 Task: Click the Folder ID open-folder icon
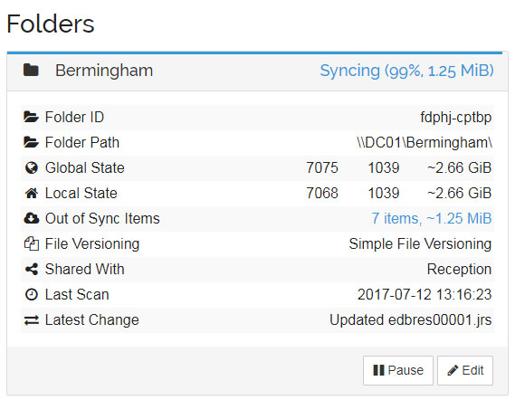(x=31, y=117)
